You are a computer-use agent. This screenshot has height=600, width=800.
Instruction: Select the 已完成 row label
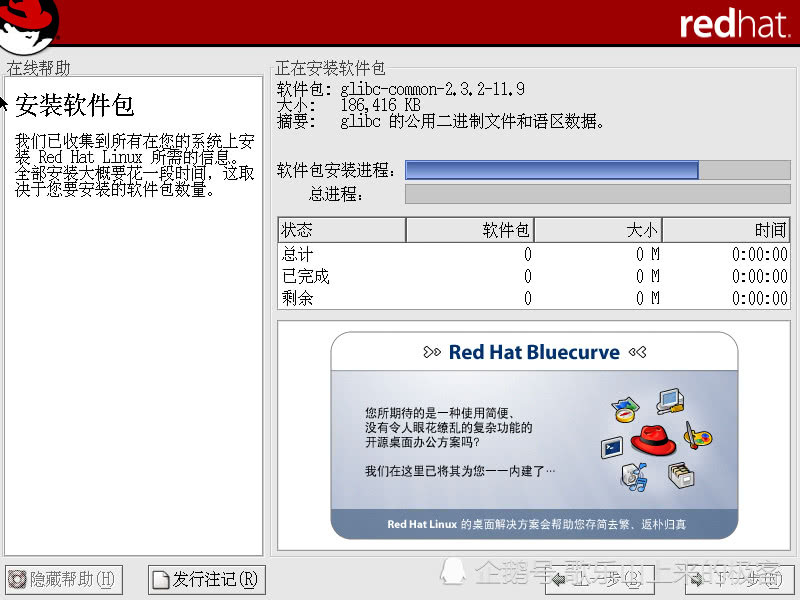306,276
